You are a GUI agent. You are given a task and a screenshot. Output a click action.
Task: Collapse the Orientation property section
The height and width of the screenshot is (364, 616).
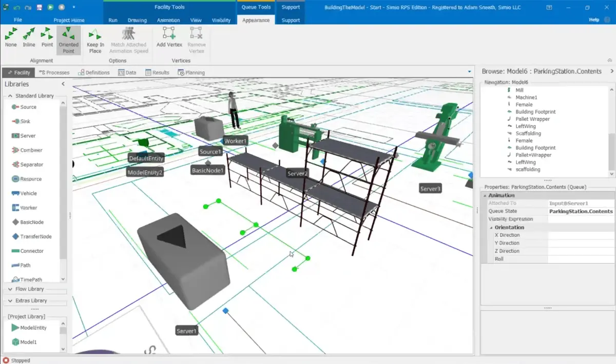pyautogui.click(x=491, y=227)
